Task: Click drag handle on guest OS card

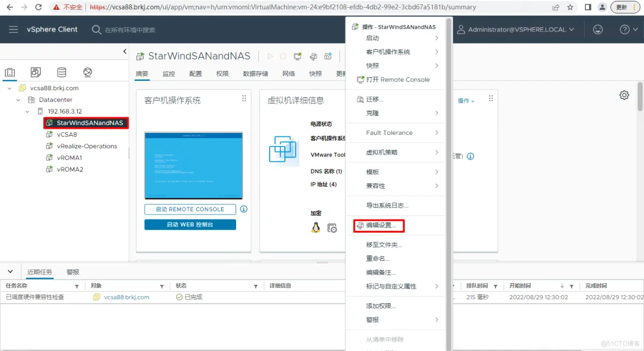Action: coord(244,98)
